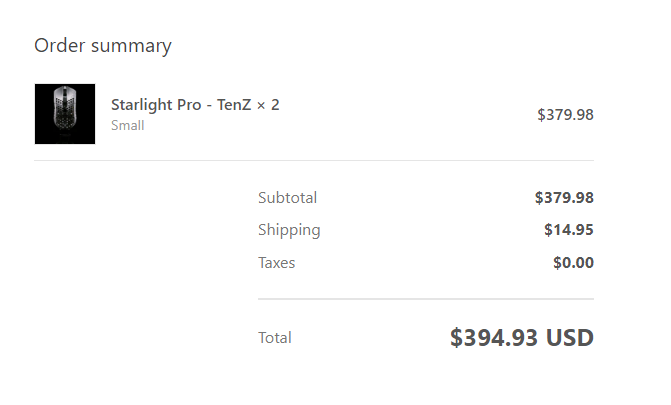
Task: Click the bold subtotal amount $379.98
Action: coord(564,198)
